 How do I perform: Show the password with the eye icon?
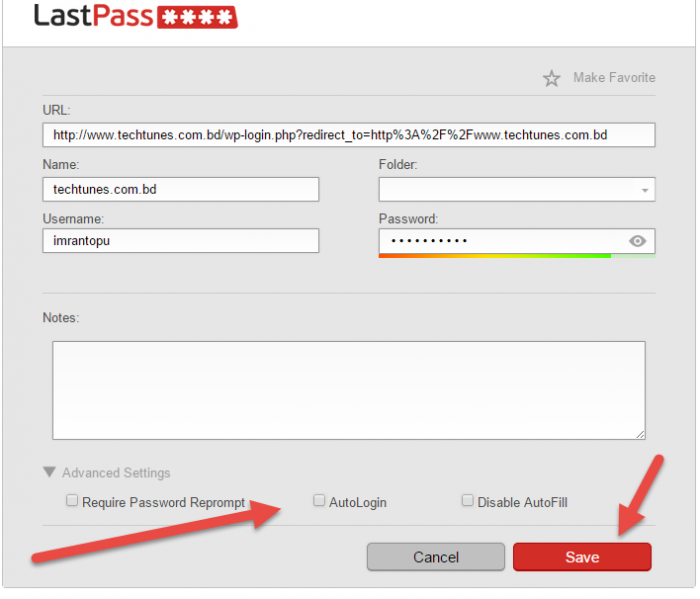pyautogui.click(x=640, y=242)
